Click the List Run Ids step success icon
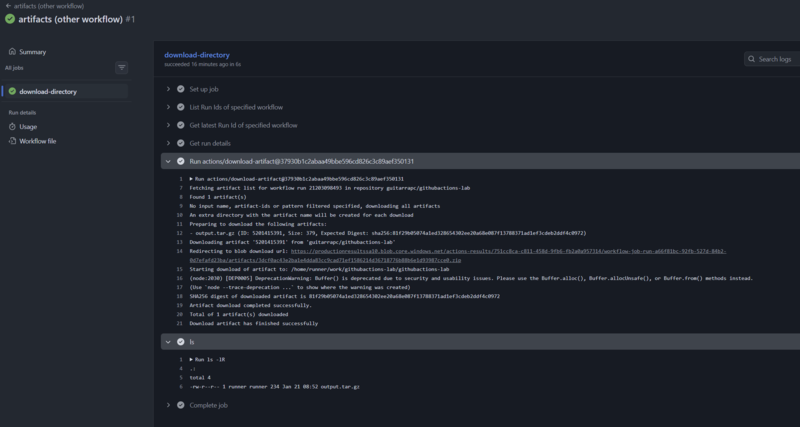Viewport: 800px width, 427px height. point(181,107)
